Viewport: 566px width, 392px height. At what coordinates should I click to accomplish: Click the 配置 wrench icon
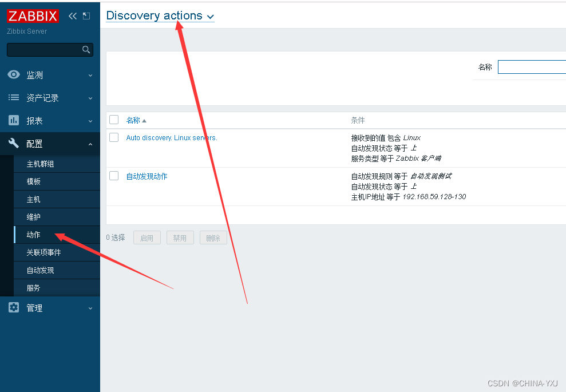[x=14, y=143]
